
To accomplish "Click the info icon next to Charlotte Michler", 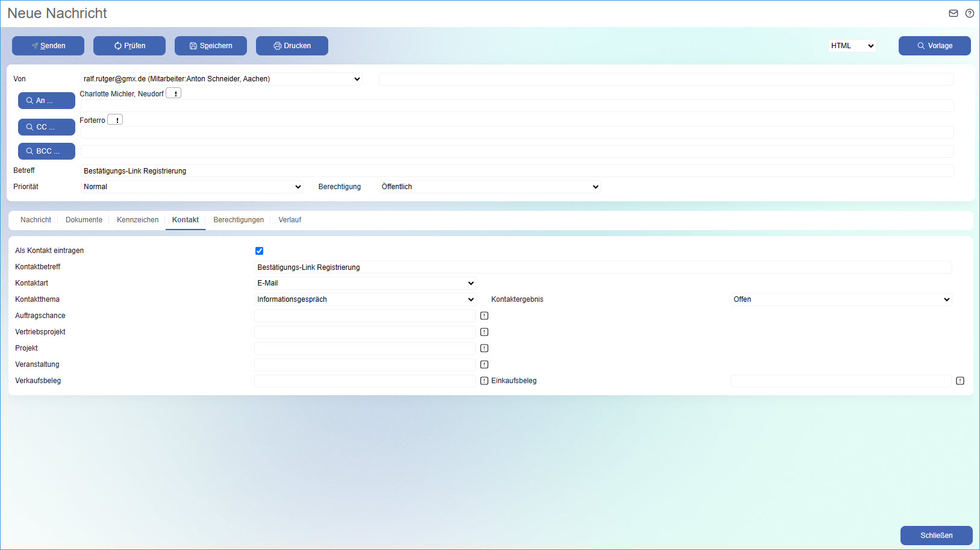I will point(173,93).
